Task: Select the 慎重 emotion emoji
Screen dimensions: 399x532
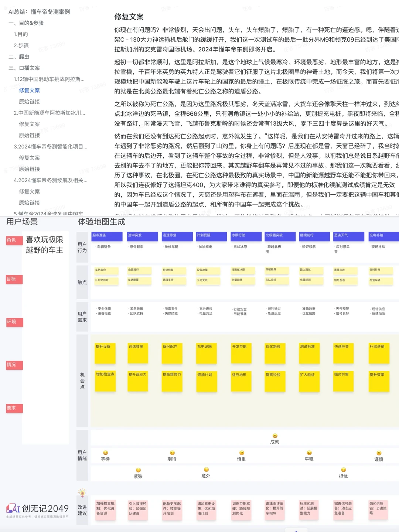Action: (x=242, y=453)
